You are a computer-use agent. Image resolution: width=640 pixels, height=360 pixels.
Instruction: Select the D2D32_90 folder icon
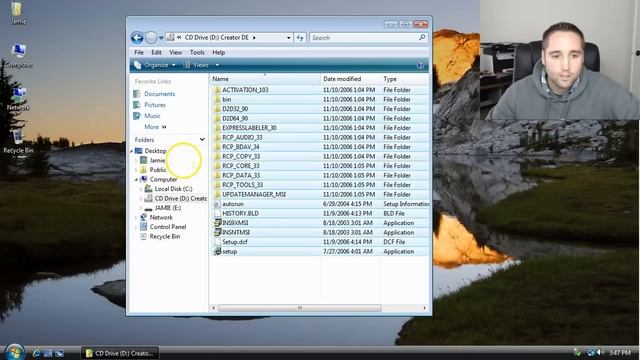(x=217, y=109)
